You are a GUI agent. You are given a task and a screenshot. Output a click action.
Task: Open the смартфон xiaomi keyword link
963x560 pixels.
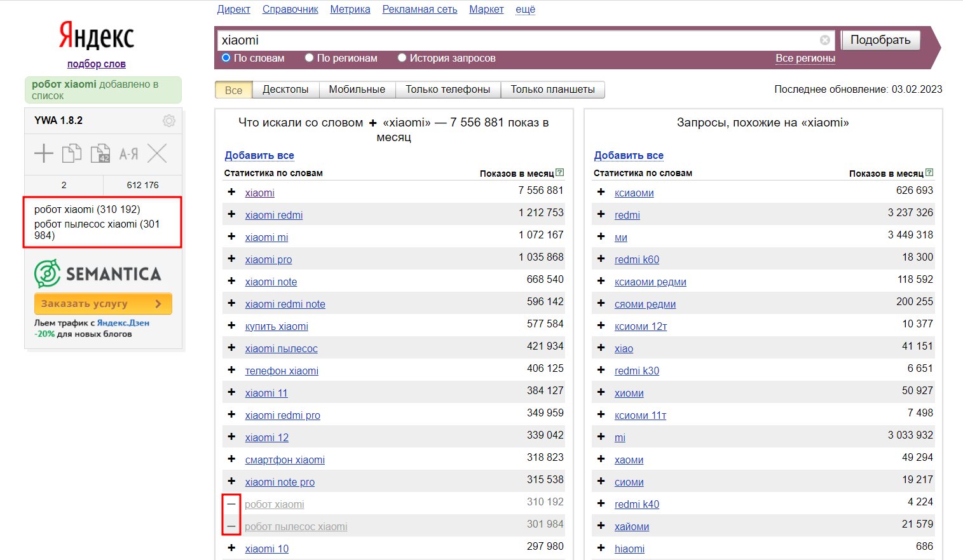tap(285, 460)
